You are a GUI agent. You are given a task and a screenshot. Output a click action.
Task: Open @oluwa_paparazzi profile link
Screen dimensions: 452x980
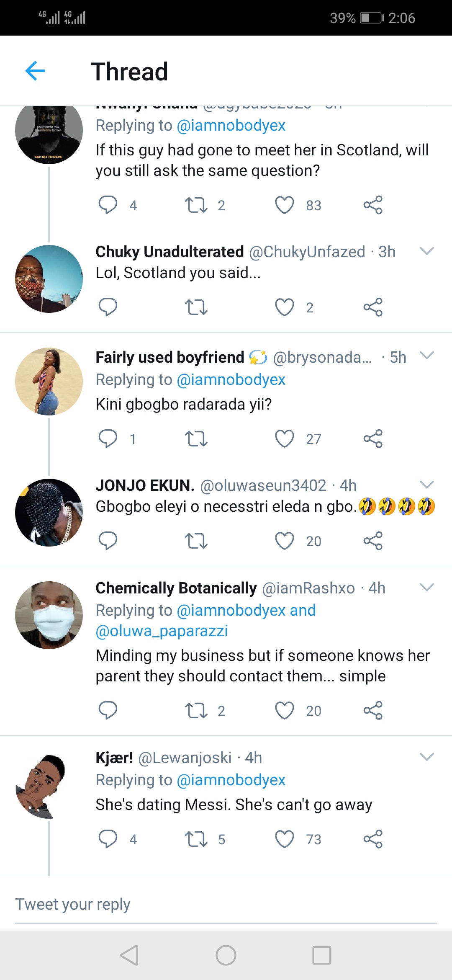click(x=162, y=631)
